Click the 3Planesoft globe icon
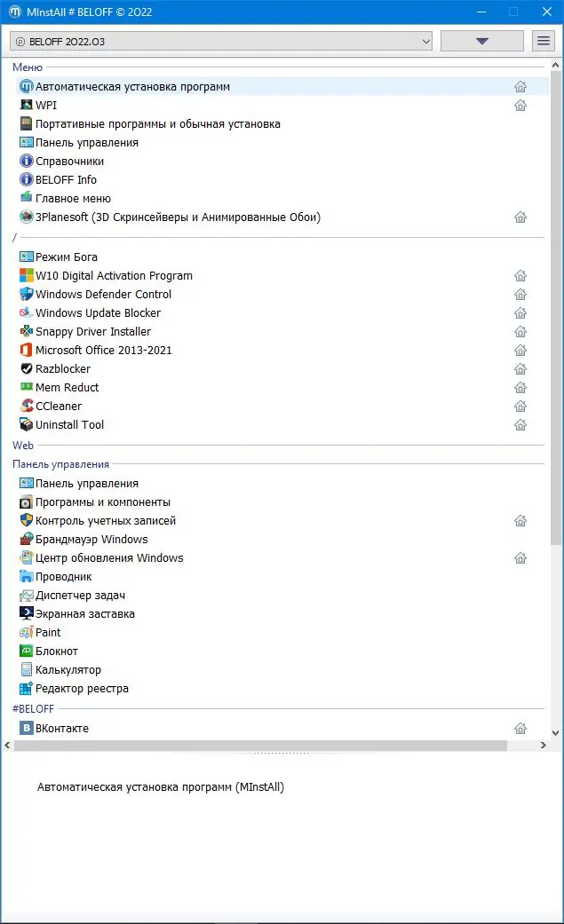Screen dimensions: 564x924 (26, 217)
